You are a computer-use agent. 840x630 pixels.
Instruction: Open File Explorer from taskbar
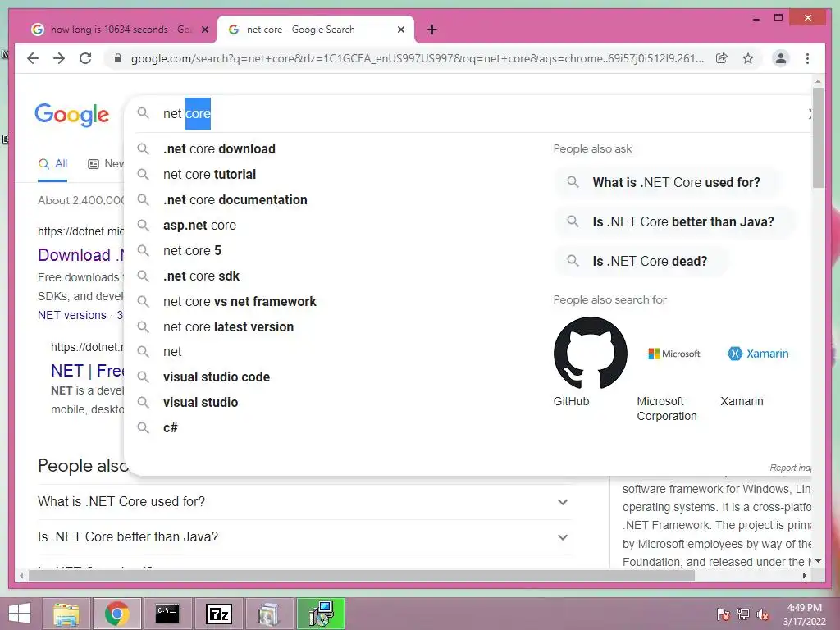coord(66,614)
